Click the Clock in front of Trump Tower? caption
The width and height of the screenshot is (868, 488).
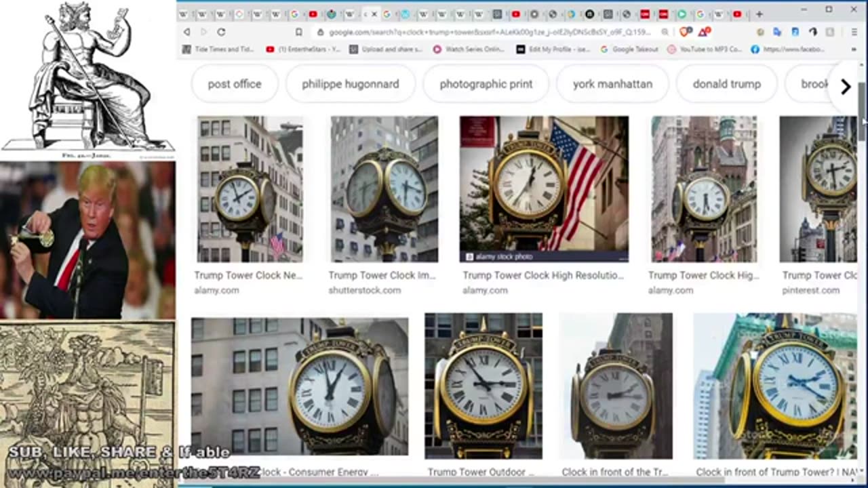point(776,472)
